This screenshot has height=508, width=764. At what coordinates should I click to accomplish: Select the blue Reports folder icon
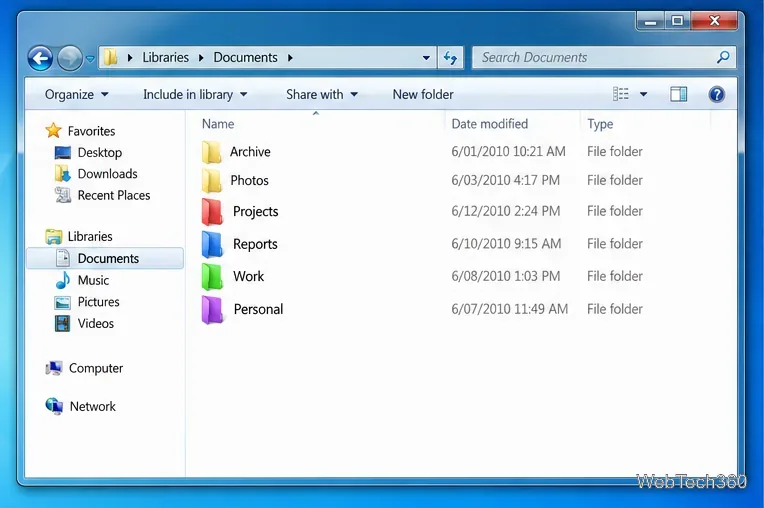click(212, 244)
